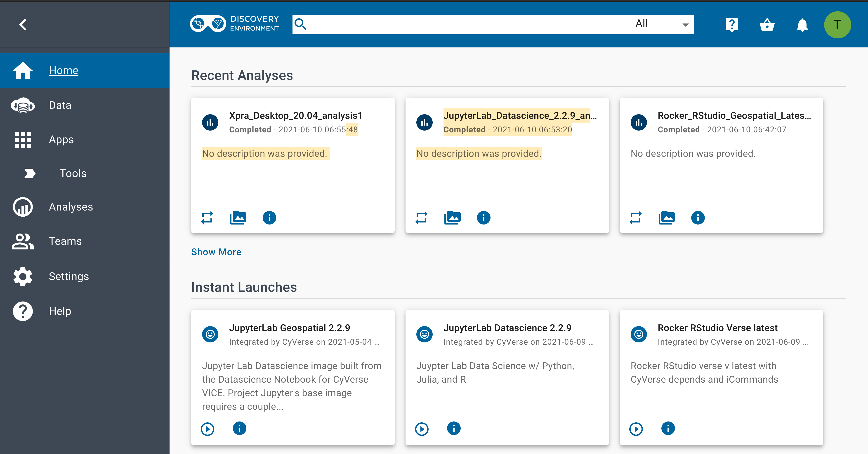Viewport: 868px width, 454px height.
Task: Open Apps in the sidebar
Action: tap(61, 139)
